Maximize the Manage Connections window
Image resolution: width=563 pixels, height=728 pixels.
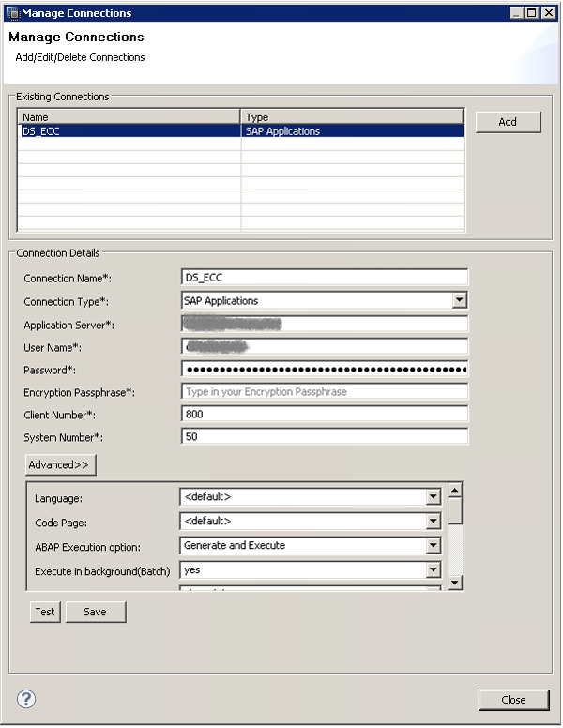(x=532, y=13)
